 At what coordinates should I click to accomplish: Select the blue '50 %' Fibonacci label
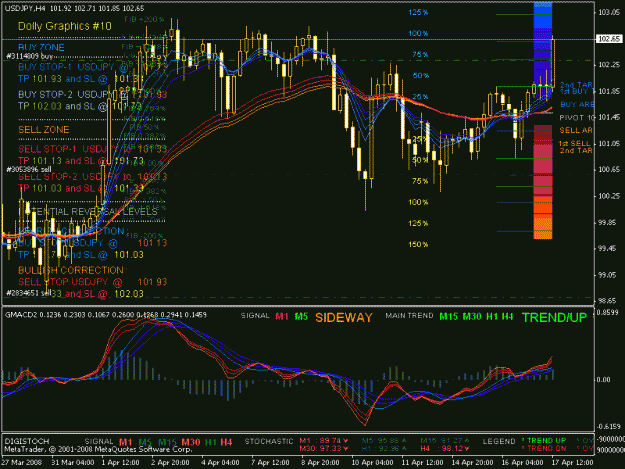(x=420, y=76)
